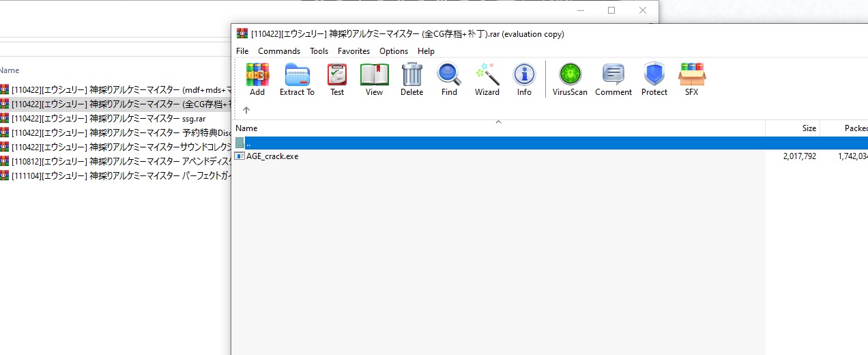This screenshot has height=355, width=868.
Task: Open the Favorites menu
Action: [353, 51]
